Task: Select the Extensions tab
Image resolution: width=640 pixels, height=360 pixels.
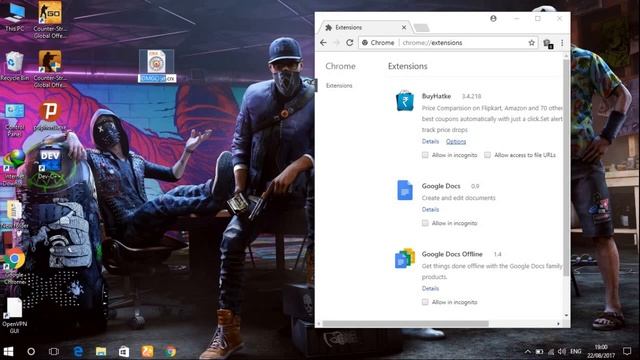Action: pos(363,27)
